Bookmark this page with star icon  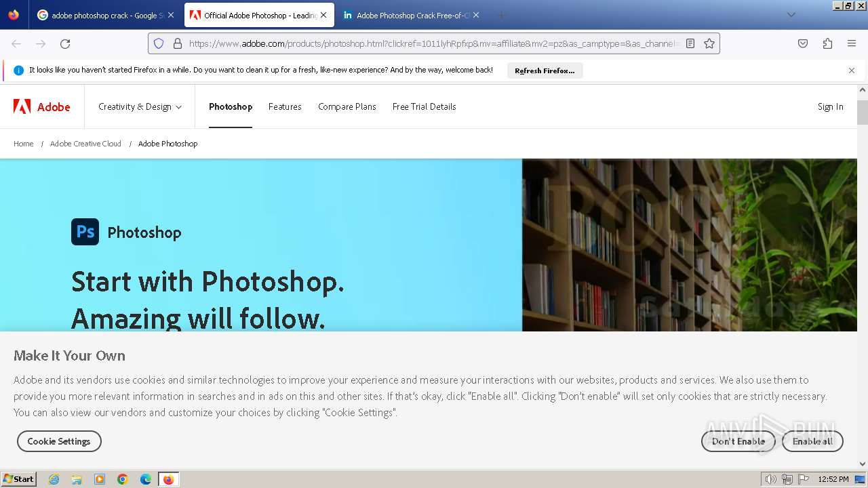coord(709,43)
